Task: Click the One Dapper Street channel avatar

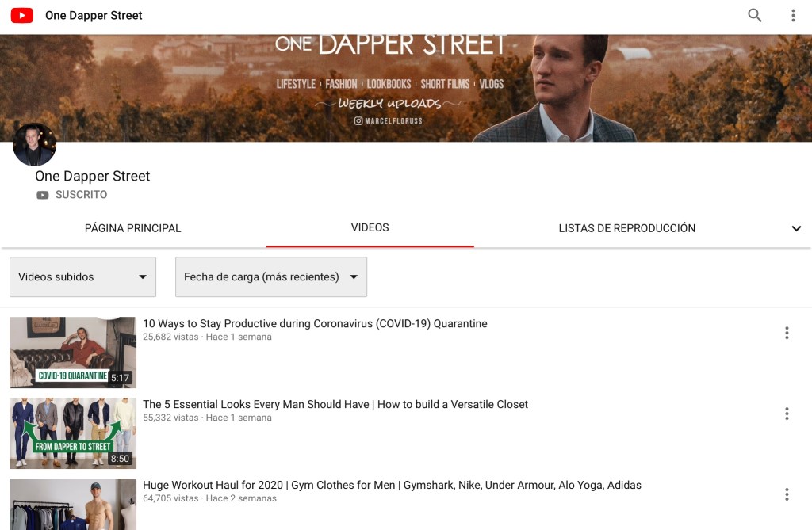Action: (x=35, y=145)
